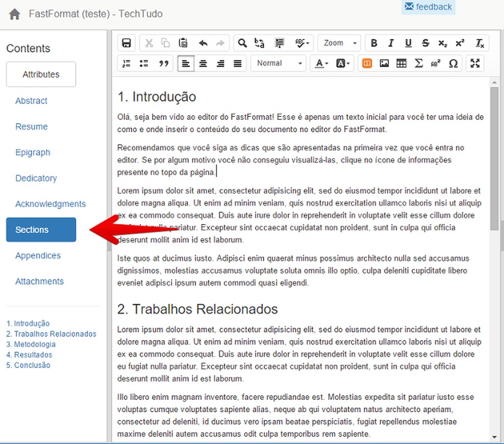
Task: Click FastFormat (teste) - TechTudo title
Action: pyautogui.click(x=96, y=14)
